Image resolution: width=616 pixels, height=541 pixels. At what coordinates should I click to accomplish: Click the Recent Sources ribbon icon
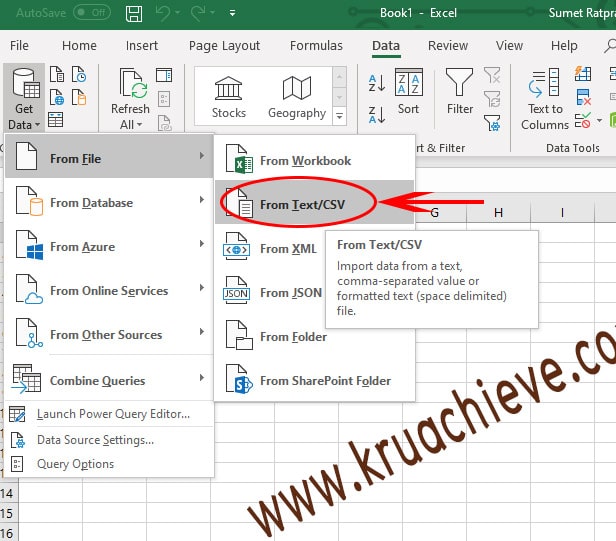(x=79, y=74)
